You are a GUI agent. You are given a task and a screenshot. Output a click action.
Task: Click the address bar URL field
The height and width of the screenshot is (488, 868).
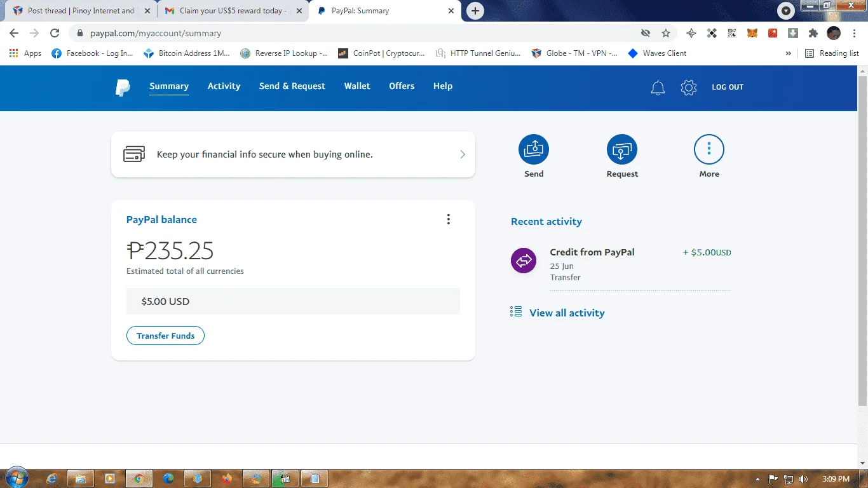[356, 33]
